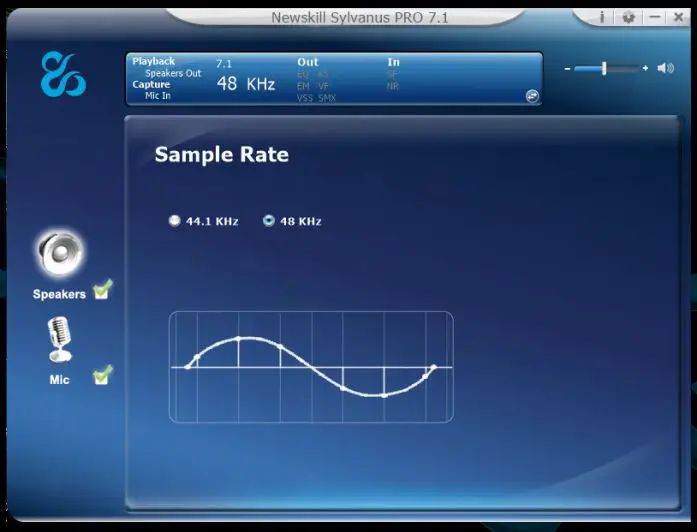Decrease volume with the minus button
The height and width of the screenshot is (532, 697).
tap(567, 68)
